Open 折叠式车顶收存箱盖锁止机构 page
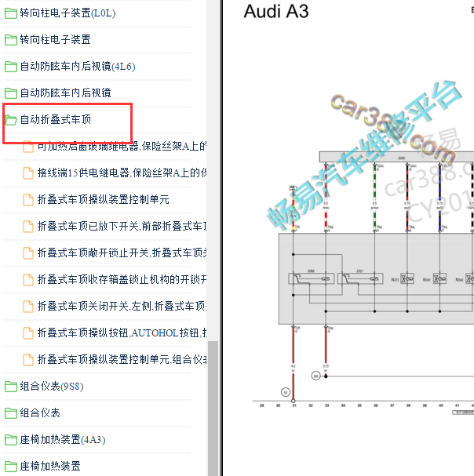 tap(122, 280)
